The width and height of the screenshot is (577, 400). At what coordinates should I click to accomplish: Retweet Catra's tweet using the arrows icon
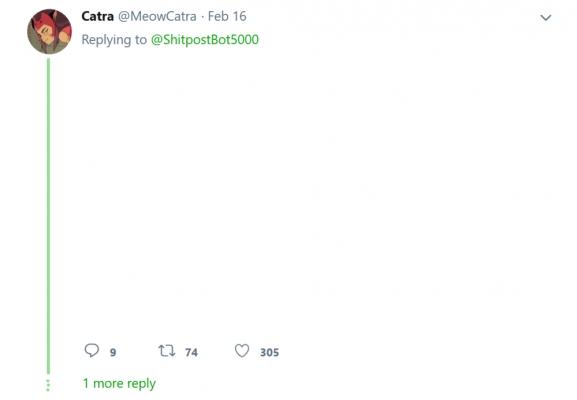pyautogui.click(x=167, y=350)
